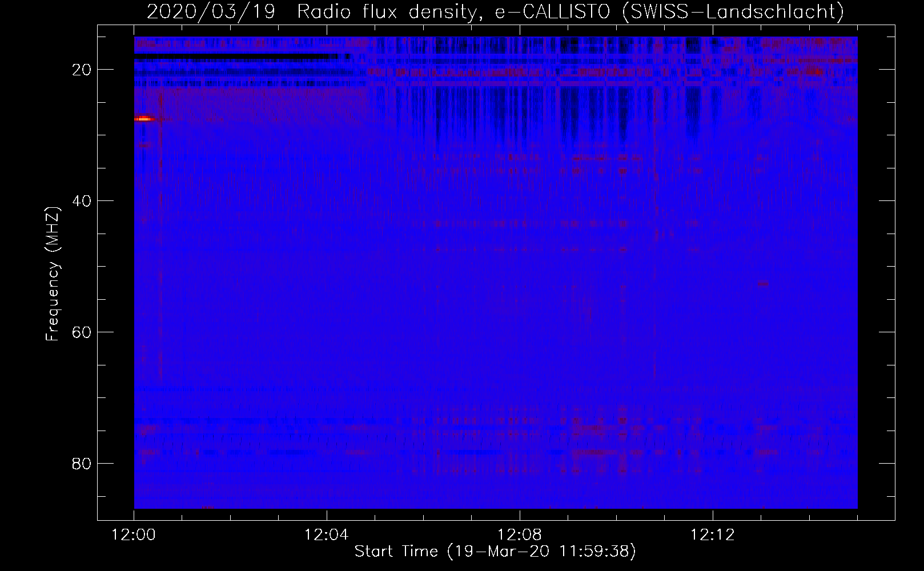
Task: Click the '80' frequency tick label
Action: pyautogui.click(x=82, y=463)
